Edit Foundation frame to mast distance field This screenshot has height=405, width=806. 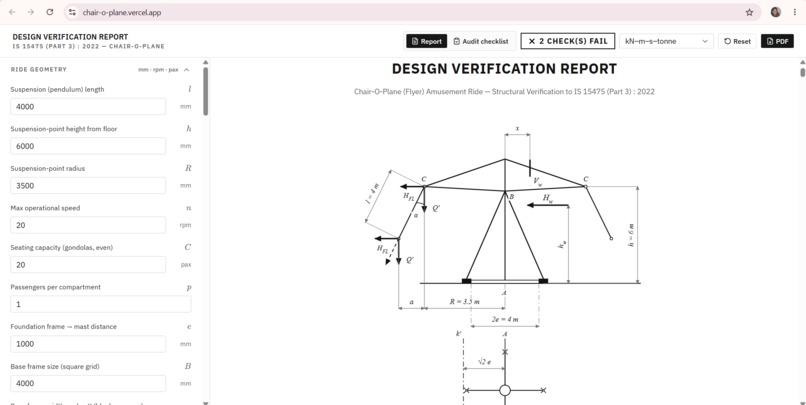click(x=88, y=344)
